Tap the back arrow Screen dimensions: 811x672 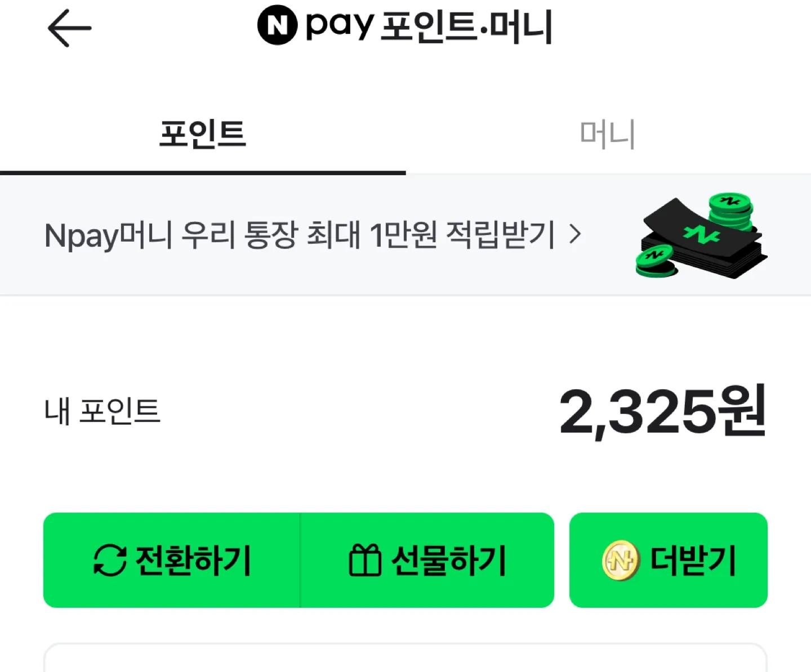69,28
